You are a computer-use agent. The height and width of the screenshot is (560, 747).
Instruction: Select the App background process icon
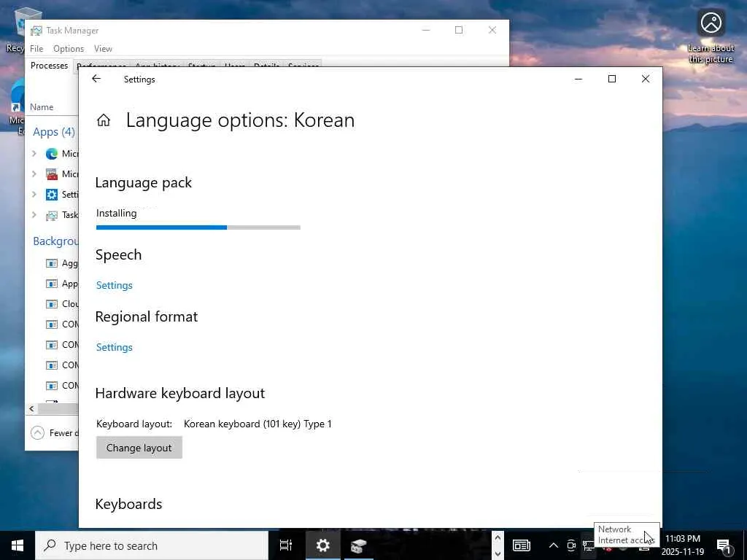pos(52,284)
